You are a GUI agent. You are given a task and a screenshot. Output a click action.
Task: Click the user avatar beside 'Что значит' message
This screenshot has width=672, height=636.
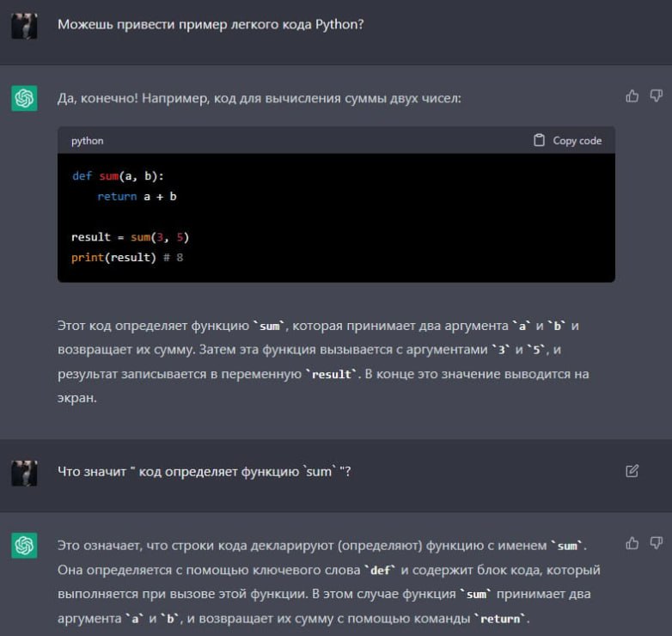(24, 472)
